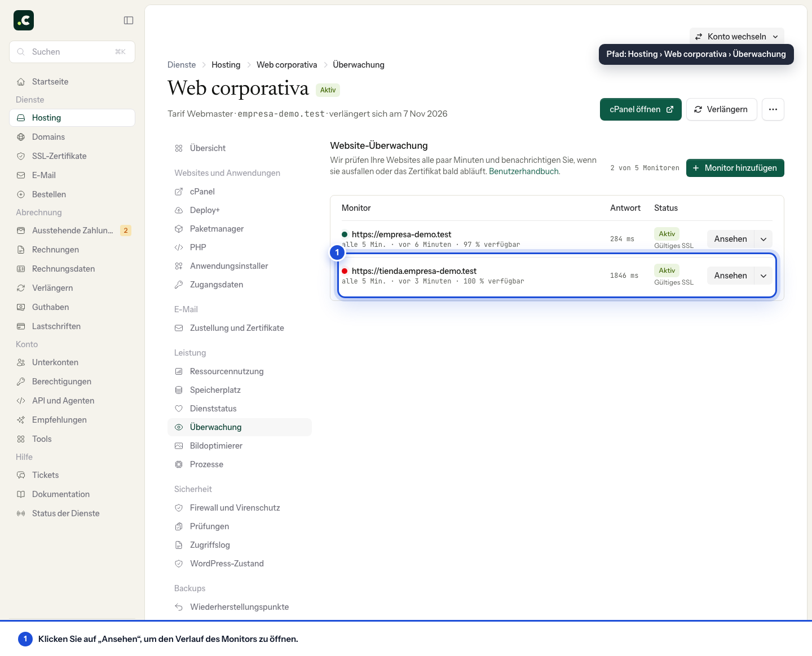Click the Suchen search field
Image resolution: width=812 pixels, height=656 pixels.
[x=72, y=52]
